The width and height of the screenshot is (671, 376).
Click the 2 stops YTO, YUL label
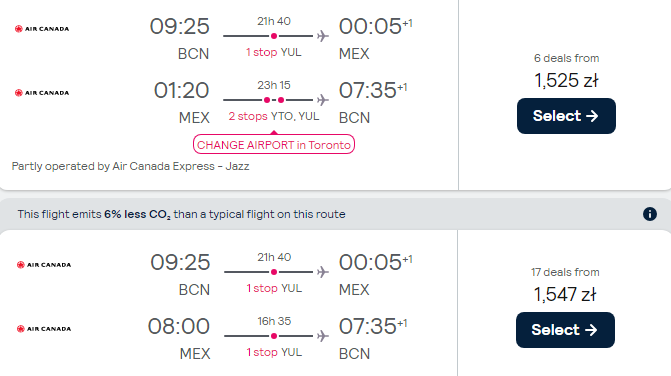[x=274, y=116]
